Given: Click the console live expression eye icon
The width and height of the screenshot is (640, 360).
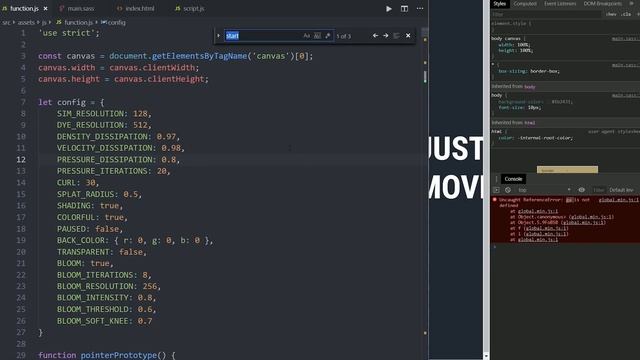Looking at the screenshot, I should coord(581,190).
